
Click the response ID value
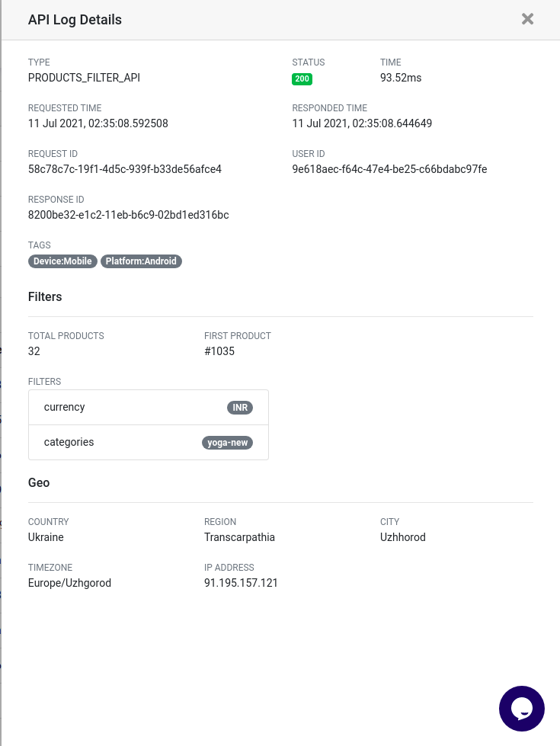point(129,215)
